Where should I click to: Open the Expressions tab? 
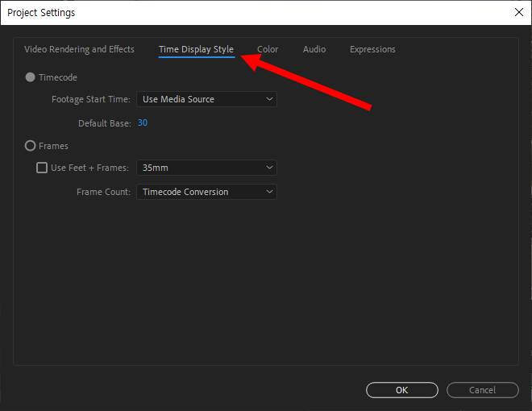[372, 49]
